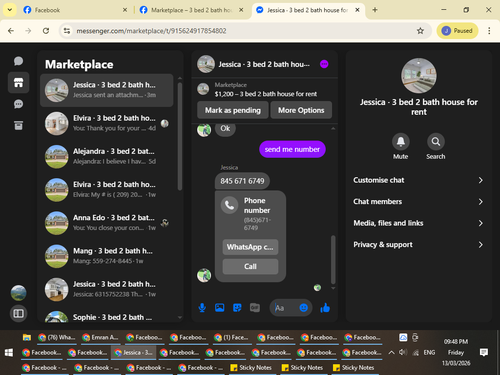The image size is (500, 375).
Task: Toggle sidebar collapse icon at bottom left
Action: pyautogui.click(x=18, y=313)
